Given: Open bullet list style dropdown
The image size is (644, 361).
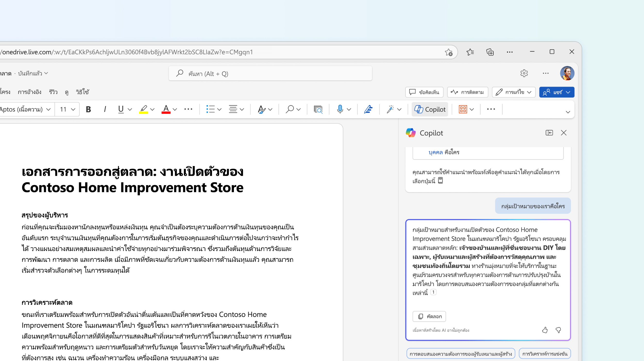Looking at the screenshot, I should coord(219,110).
